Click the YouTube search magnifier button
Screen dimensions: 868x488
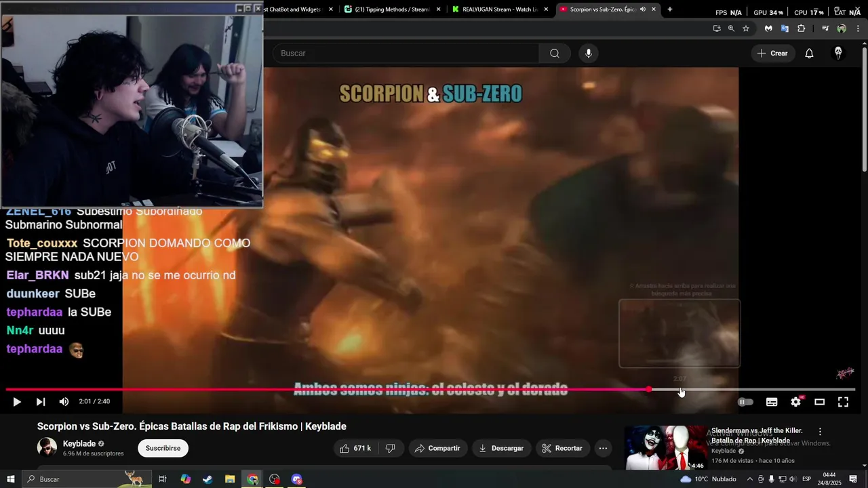(555, 53)
